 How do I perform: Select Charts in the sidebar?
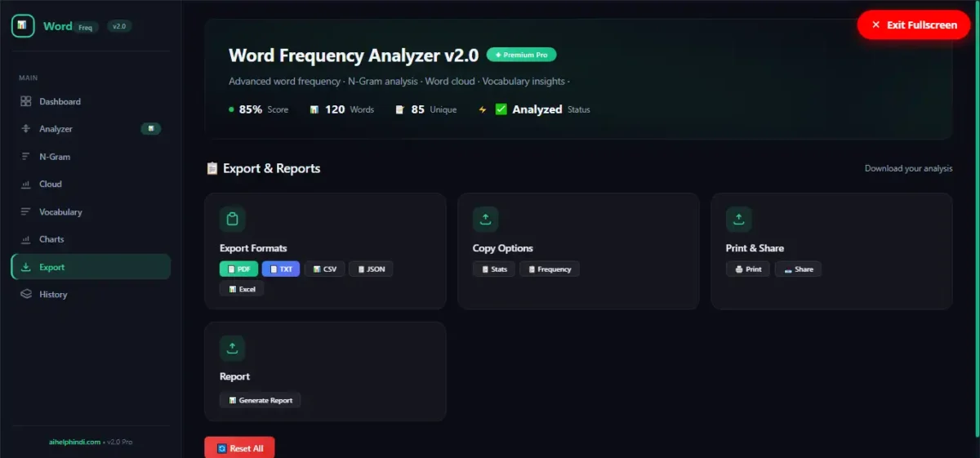[91, 239]
